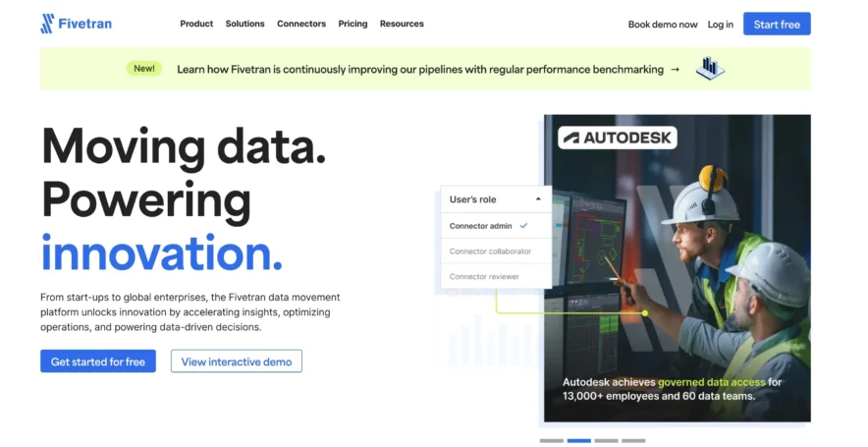Go to the first carousel slide indicator
Screen dimensions: 868x447
[x=551, y=440]
